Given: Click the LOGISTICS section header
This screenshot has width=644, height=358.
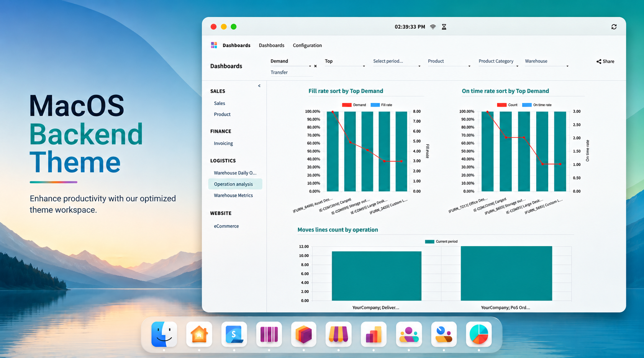Looking at the screenshot, I should pos(223,161).
